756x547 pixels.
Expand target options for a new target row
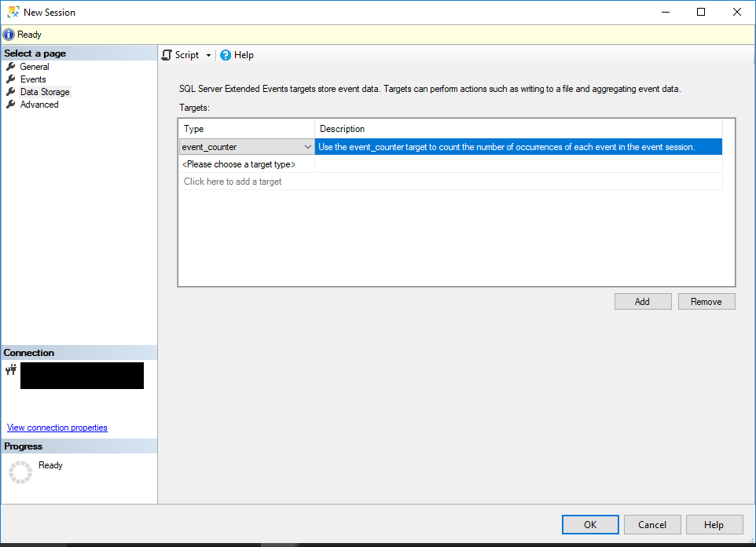click(307, 164)
